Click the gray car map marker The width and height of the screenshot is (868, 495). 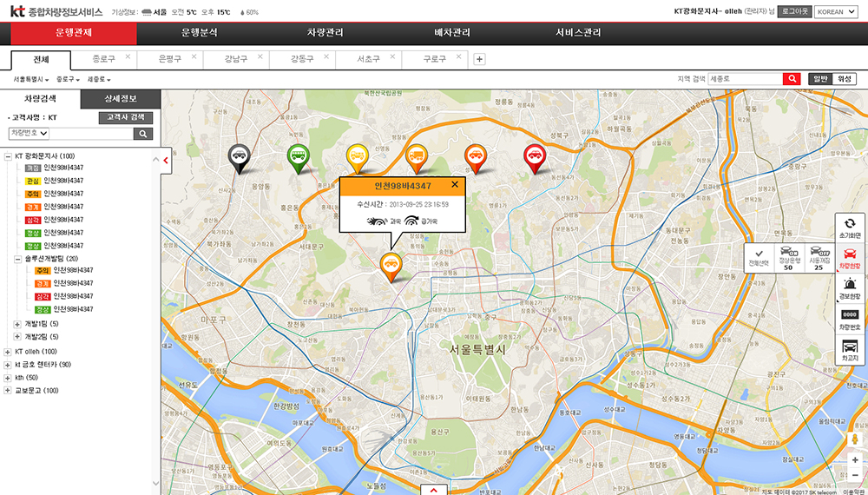(239, 158)
